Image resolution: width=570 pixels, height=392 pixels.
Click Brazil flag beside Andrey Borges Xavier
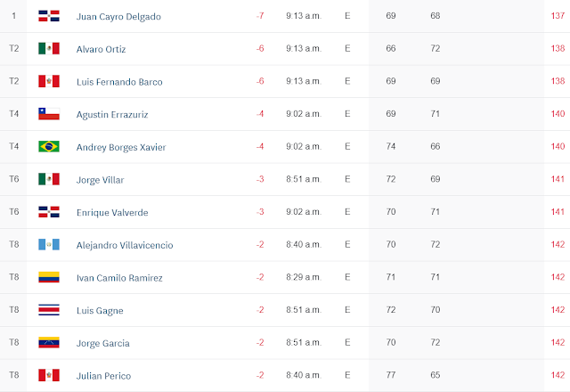pyautogui.click(x=49, y=146)
